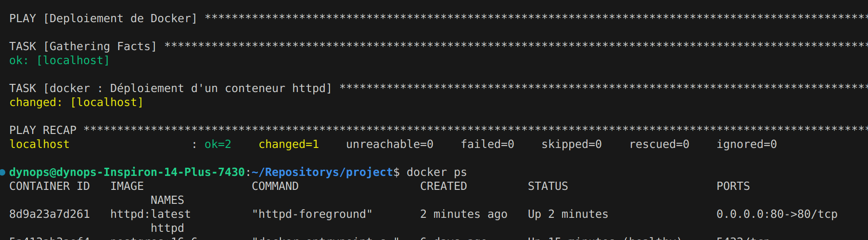Click the Up 2 minutes status
Image resolution: width=868 pixels, height=240 pixels.
(x=568, y=214)
